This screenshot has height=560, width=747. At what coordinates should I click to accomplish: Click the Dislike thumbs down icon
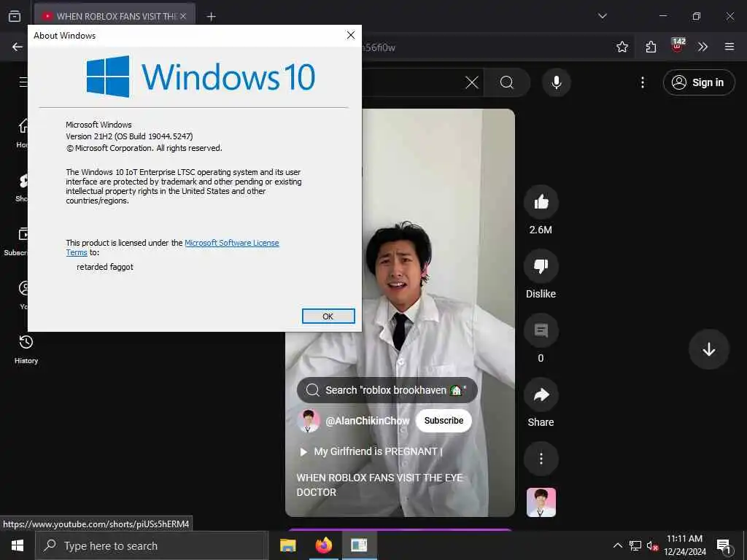coord(541,266)
